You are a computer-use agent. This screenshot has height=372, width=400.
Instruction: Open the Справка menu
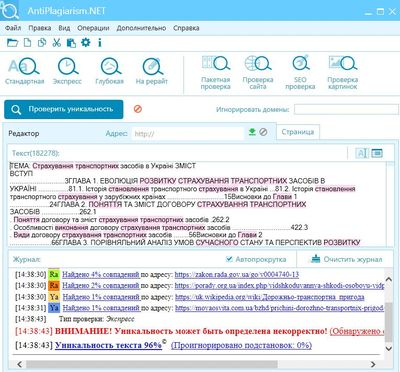pyautogui.click(x=186, y=28)
